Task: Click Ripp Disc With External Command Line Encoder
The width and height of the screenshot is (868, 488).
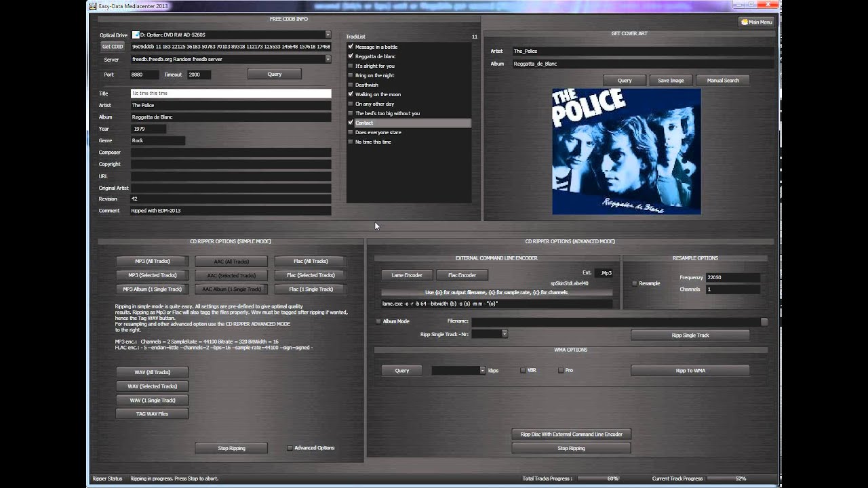Action: 571,434
